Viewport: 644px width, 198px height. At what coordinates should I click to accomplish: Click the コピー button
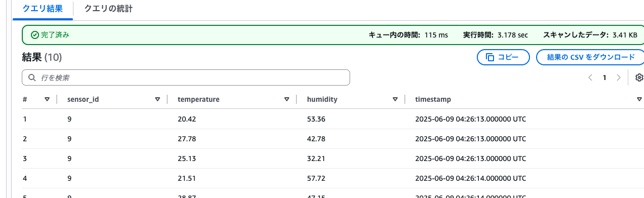pyautogui.click(x=503, y=57)
